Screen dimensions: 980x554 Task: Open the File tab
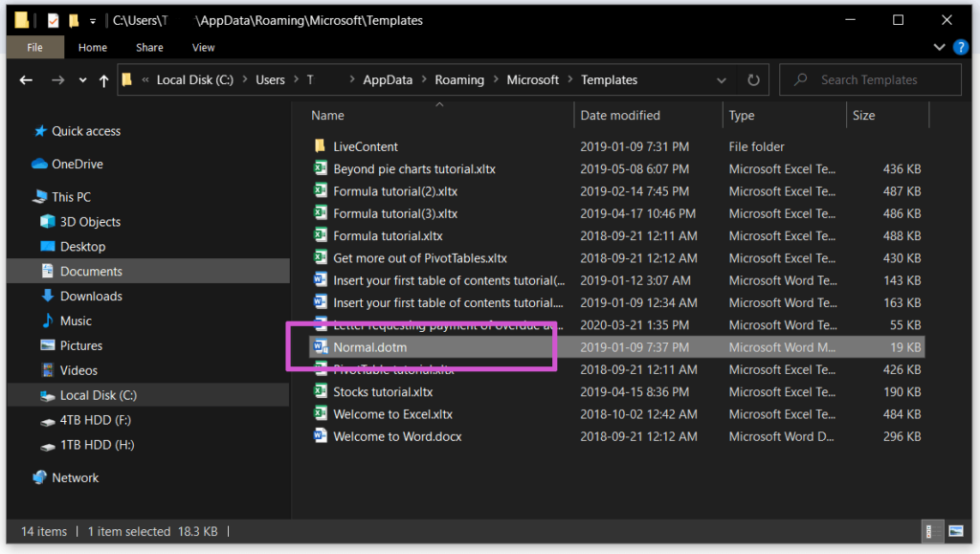pyautogui.click(x=35, y=48)
